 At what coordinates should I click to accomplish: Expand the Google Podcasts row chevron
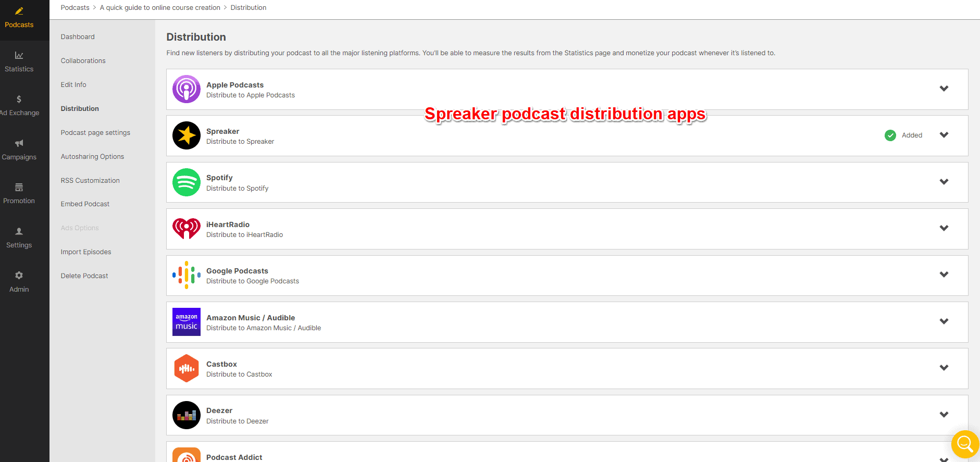pos(944,274)
